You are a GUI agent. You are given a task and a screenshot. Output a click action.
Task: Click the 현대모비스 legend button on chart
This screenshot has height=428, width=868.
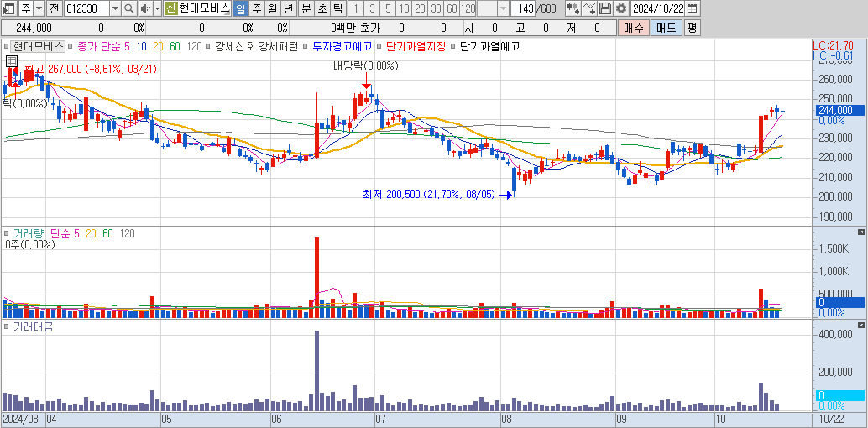coord(38,47)
